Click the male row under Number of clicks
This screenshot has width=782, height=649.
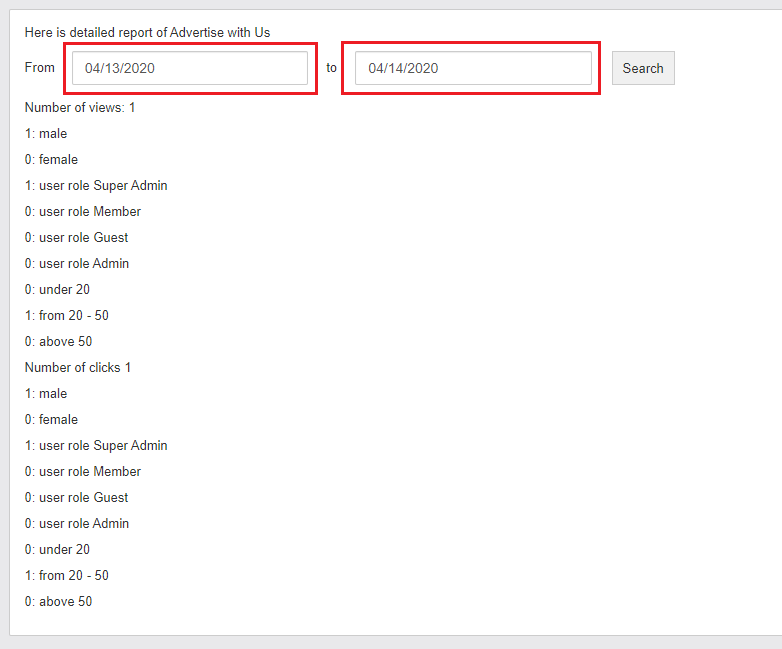[46, 393]
